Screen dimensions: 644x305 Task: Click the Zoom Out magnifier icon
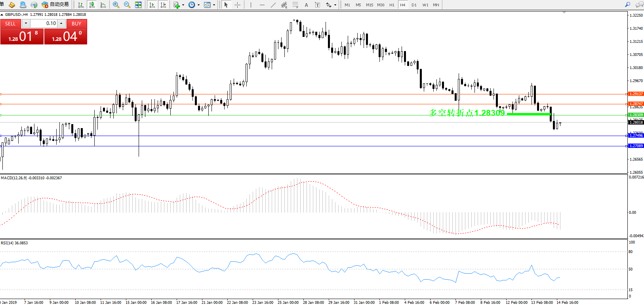[x=127, y=5]
